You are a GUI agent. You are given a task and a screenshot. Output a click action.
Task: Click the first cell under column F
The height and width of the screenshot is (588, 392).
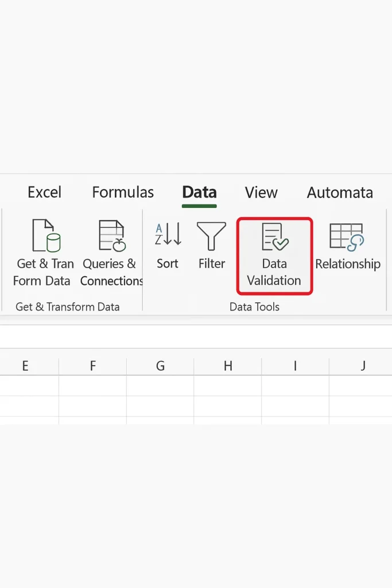pyautogui.click(x=92, y=385)
